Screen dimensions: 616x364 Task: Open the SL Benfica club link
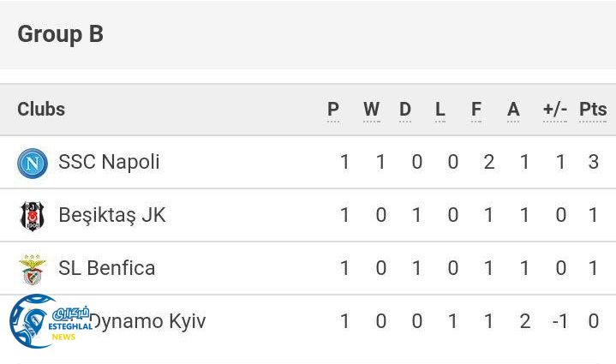pos(107,268)
